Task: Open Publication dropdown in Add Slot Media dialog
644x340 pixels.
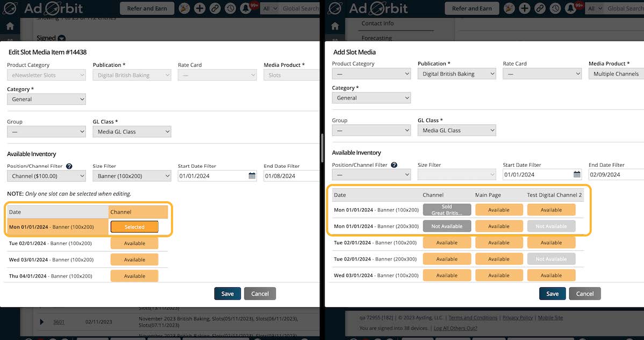Action: coord(457,74)
